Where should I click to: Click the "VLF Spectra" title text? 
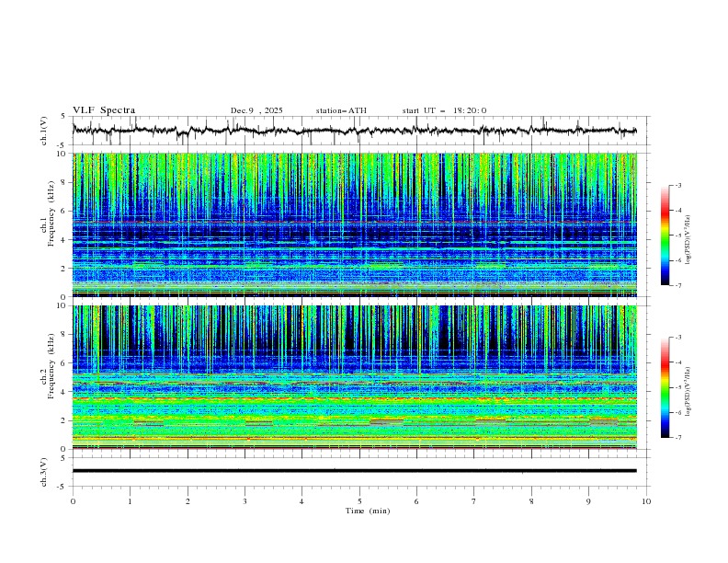coord(104,110)
